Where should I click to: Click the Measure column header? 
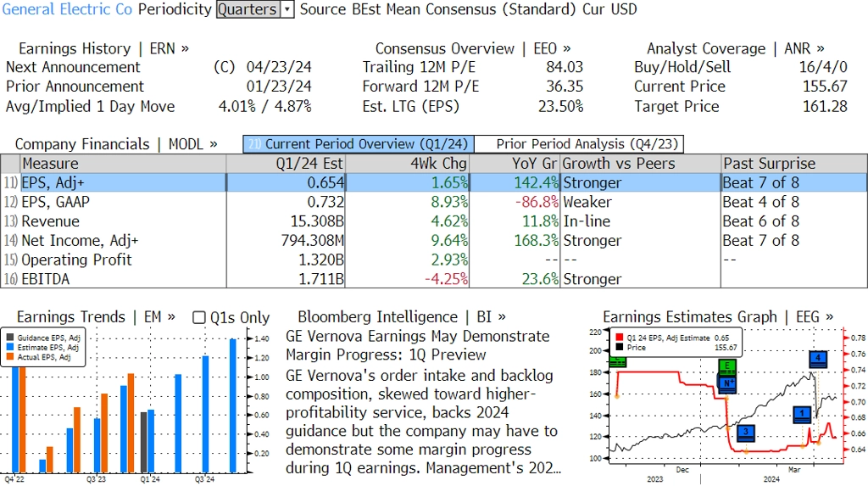[123, 164]
